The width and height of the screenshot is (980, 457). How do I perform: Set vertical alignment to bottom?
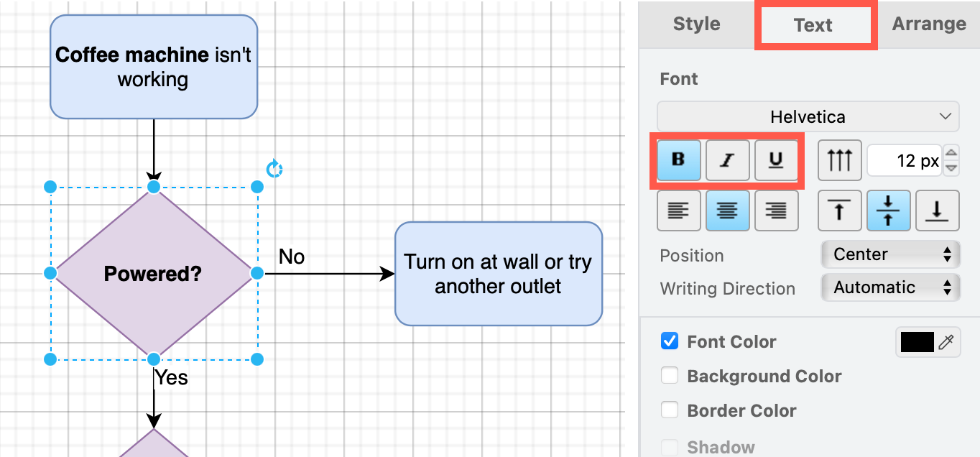[937, 210]
